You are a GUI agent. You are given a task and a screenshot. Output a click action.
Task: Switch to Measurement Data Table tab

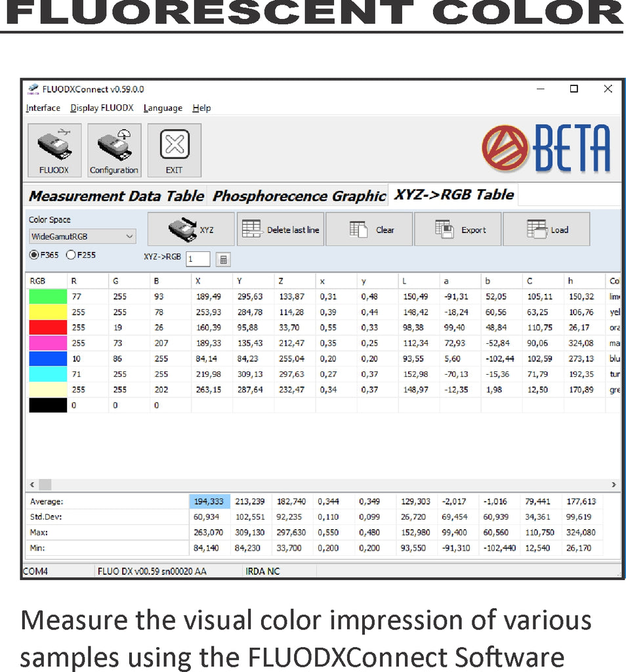(116, 196)
